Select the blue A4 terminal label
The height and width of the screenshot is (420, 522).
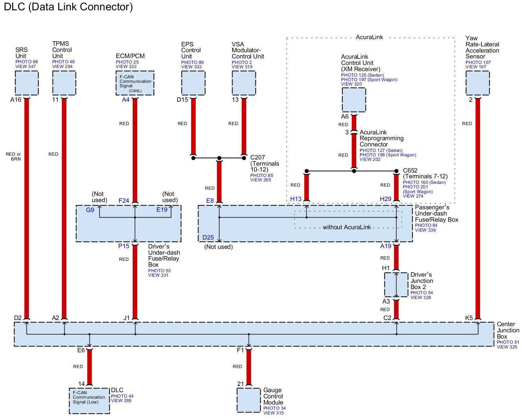(126, 100)
